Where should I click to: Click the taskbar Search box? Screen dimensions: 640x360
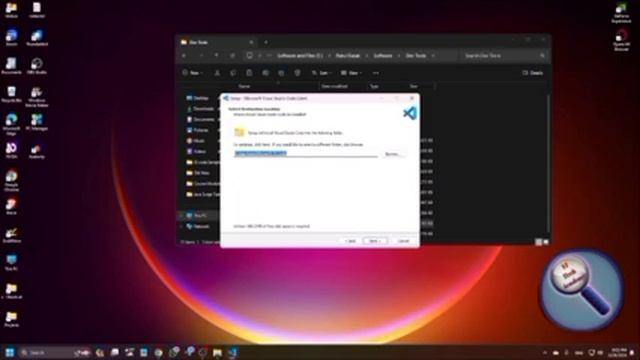(55, 352)
